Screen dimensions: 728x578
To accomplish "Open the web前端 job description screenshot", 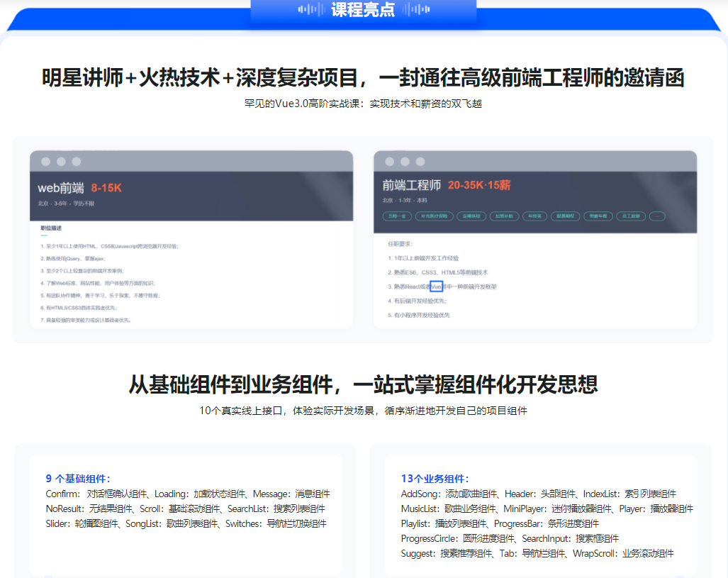I will click(191, 273).
